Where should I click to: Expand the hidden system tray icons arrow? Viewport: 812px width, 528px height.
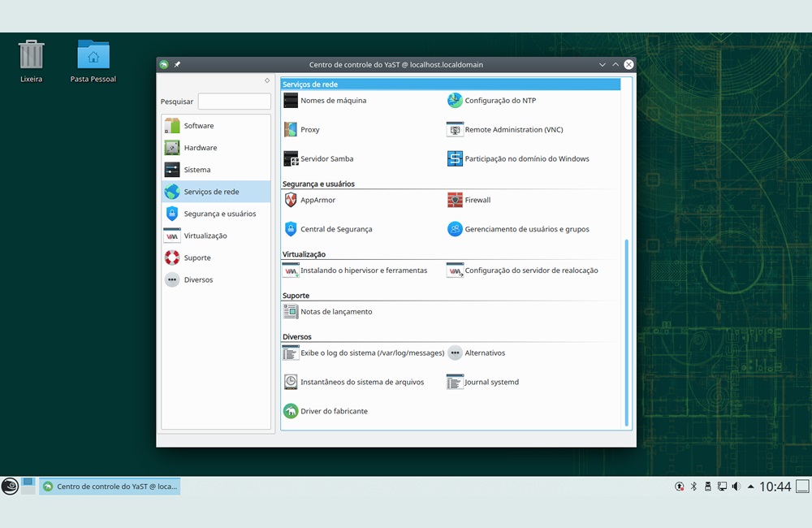click(x=749, y=487)
